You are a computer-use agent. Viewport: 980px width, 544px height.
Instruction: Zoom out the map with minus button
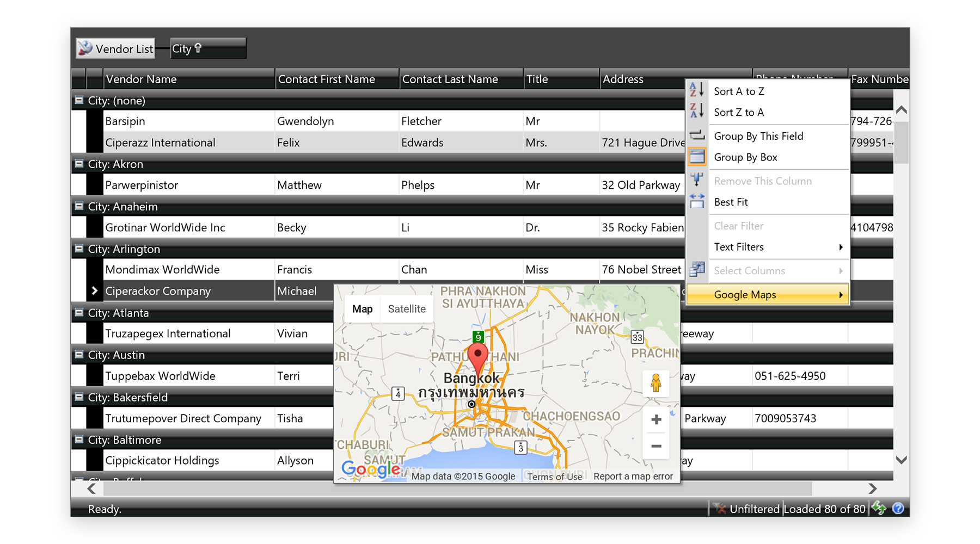[656, 446]
